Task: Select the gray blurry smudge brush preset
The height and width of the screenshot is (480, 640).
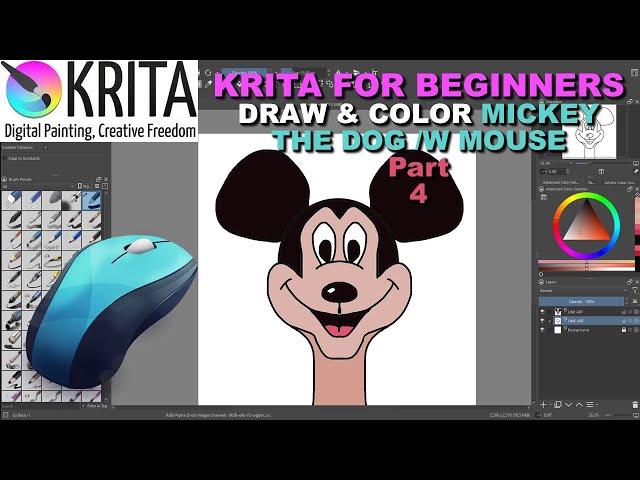Action: tap(52, 200)
